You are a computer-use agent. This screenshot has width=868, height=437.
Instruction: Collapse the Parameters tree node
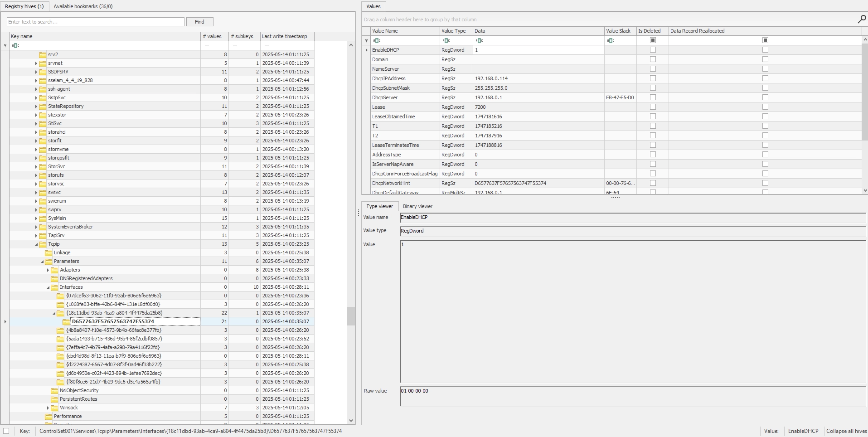(x=42, y=262)
